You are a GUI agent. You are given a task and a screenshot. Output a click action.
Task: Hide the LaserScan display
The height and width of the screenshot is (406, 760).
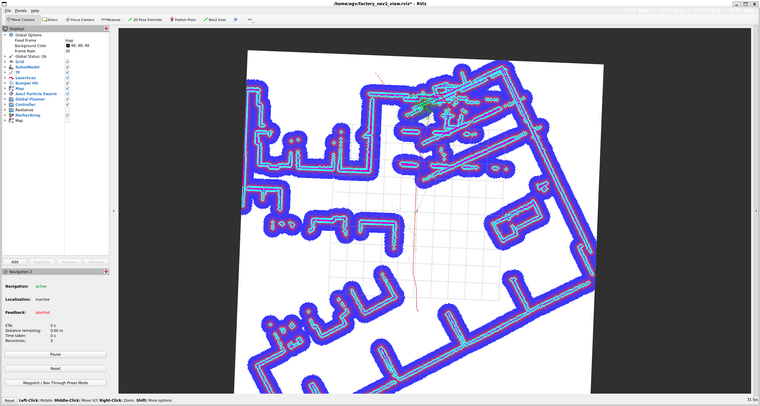67,78
